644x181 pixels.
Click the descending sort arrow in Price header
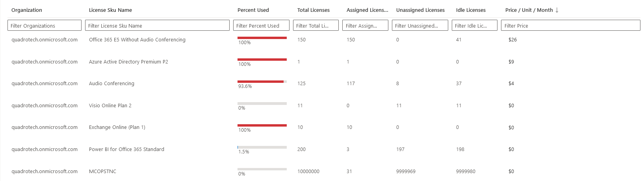(557, 10)
